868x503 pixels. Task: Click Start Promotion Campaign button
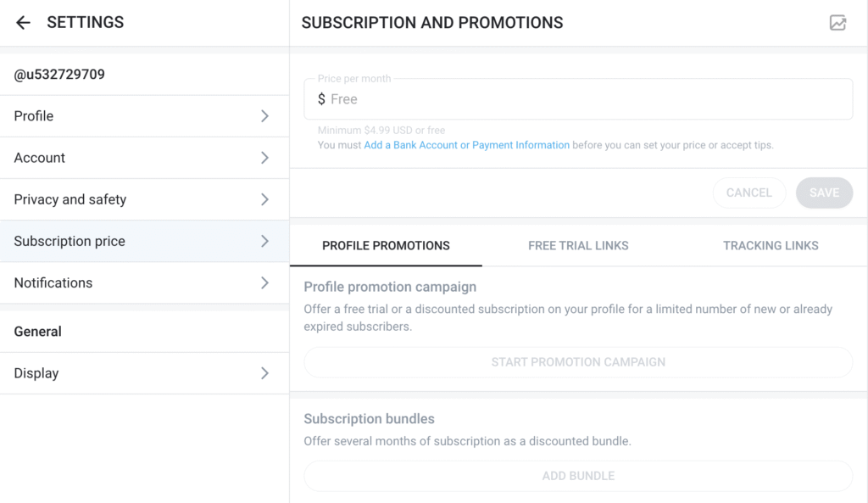tap(578, 362)
